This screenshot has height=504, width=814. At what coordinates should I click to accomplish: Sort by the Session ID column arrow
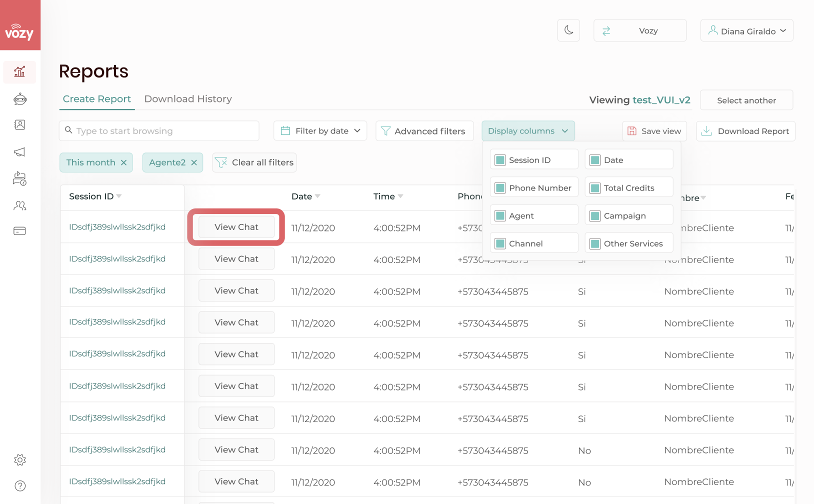pos(119,196)
